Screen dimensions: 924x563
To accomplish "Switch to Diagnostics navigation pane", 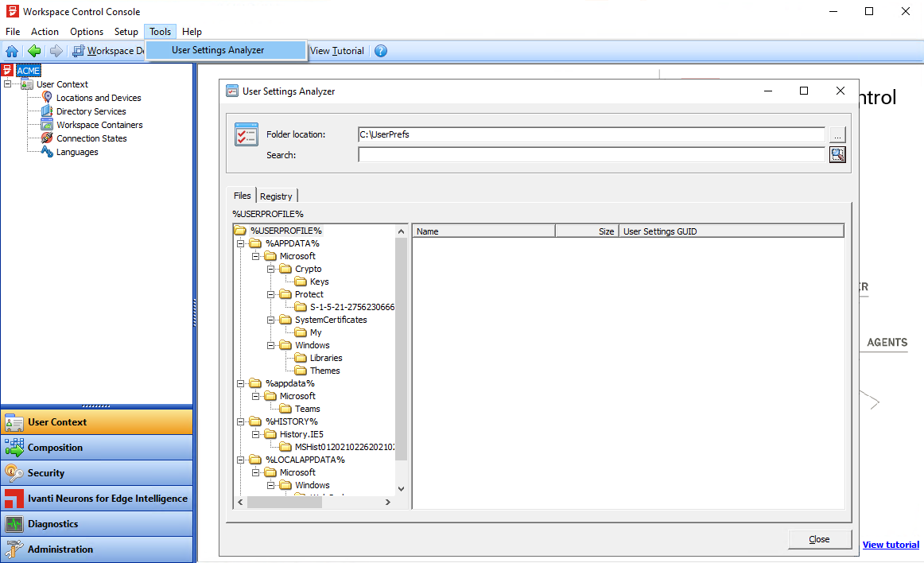I will point(97,523).
